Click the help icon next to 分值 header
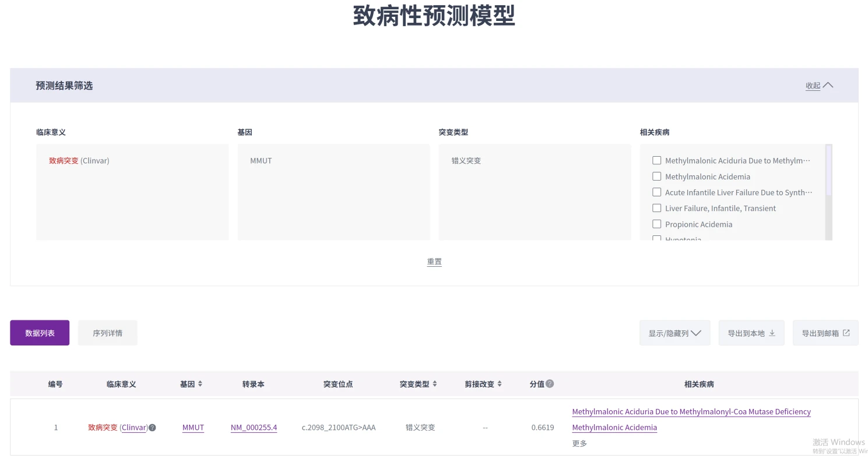 click(550, 384)
